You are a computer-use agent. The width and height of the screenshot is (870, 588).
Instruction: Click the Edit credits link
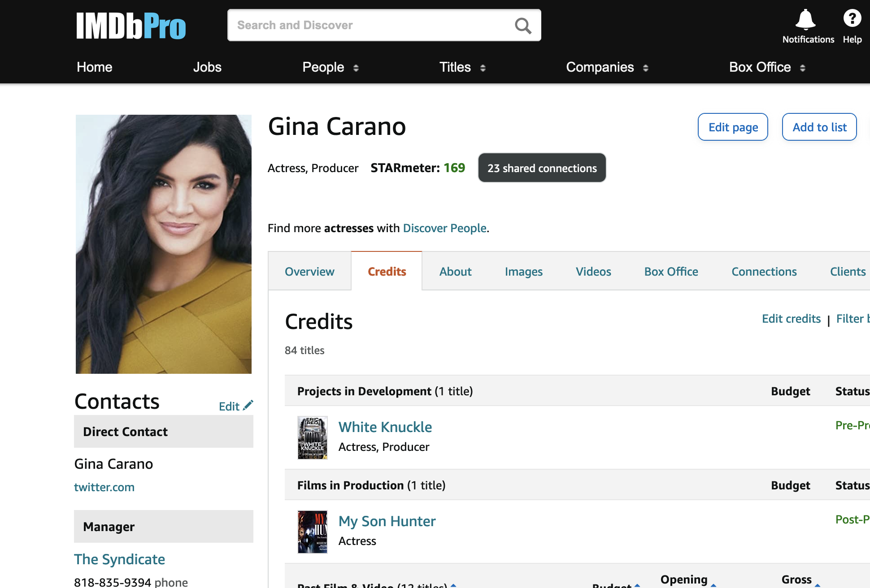click(791, 319)
